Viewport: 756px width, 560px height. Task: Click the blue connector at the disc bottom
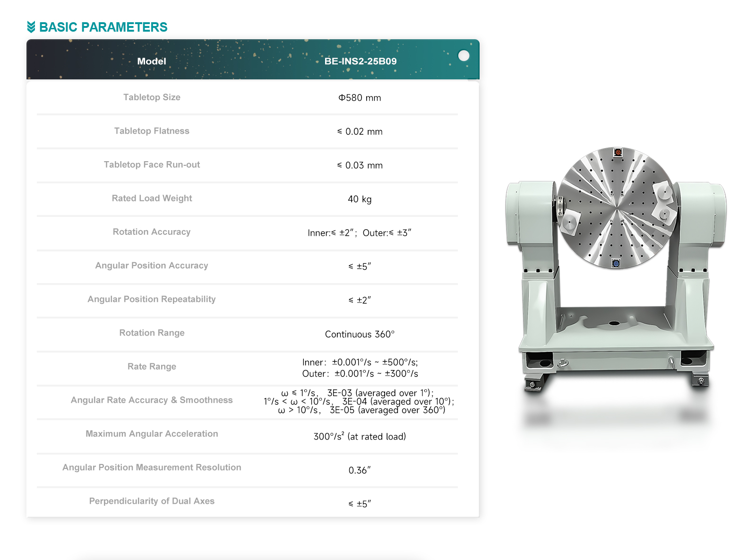click(x=616, y=263)
